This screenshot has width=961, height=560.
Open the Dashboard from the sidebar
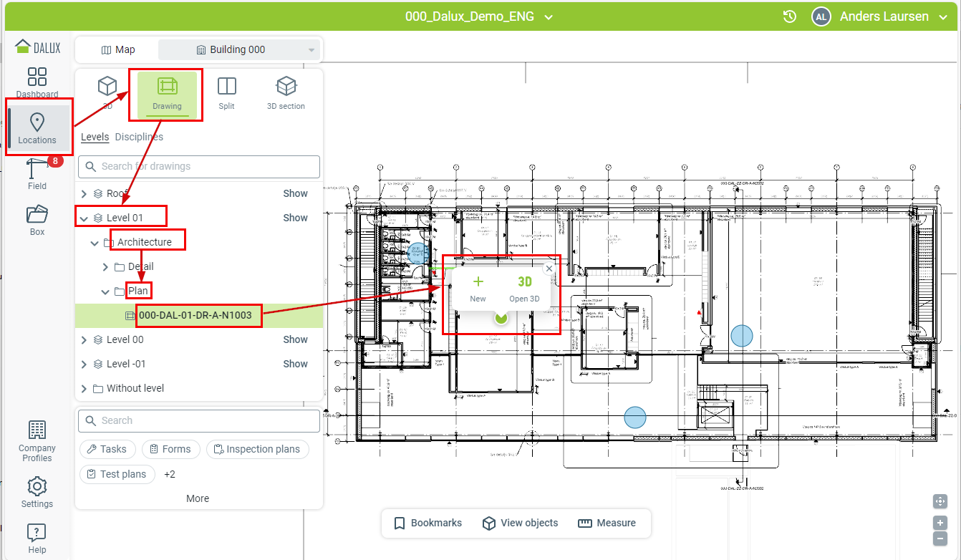tap(37, 82)
